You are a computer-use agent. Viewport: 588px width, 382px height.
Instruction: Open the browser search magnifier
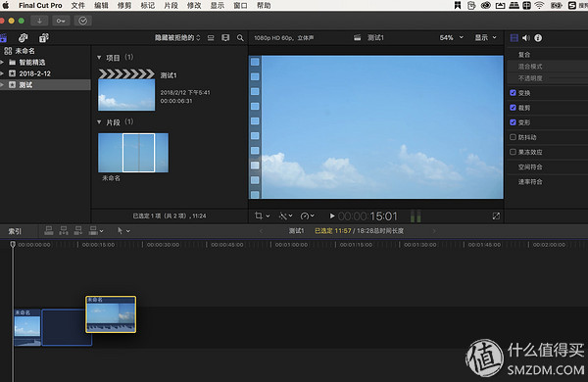[240, 38]
